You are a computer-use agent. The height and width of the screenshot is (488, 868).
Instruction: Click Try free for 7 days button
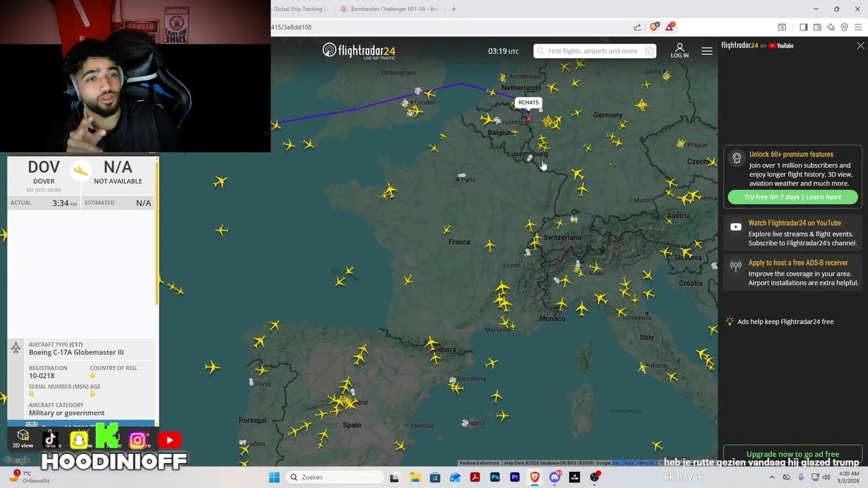[x=793, y=197]
